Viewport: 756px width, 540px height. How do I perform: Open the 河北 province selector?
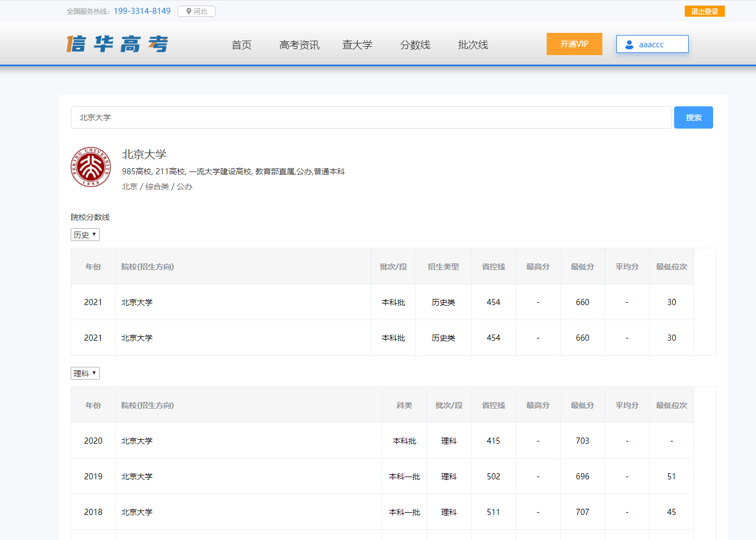(x=197, y=11)
